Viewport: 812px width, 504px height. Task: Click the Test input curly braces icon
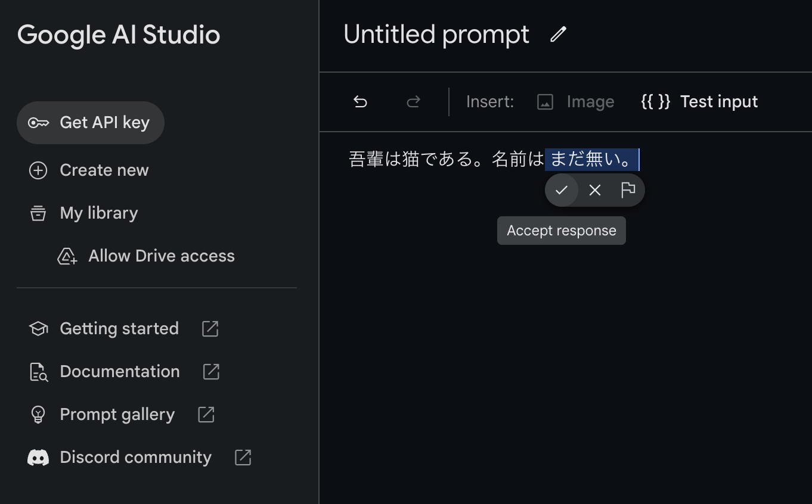click(x=655, y=102)
